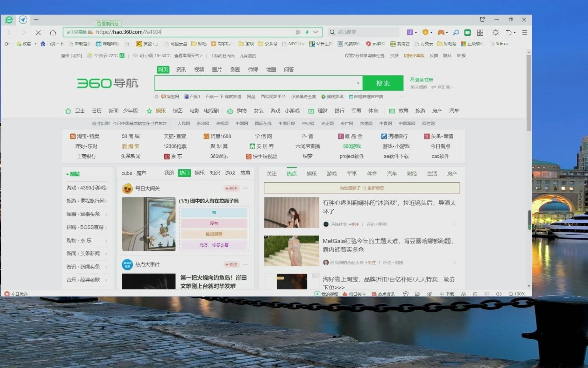Screen dimensions: 588x368
Task: Open the 公众号 bookmarks folder
Action: (267, 44)
